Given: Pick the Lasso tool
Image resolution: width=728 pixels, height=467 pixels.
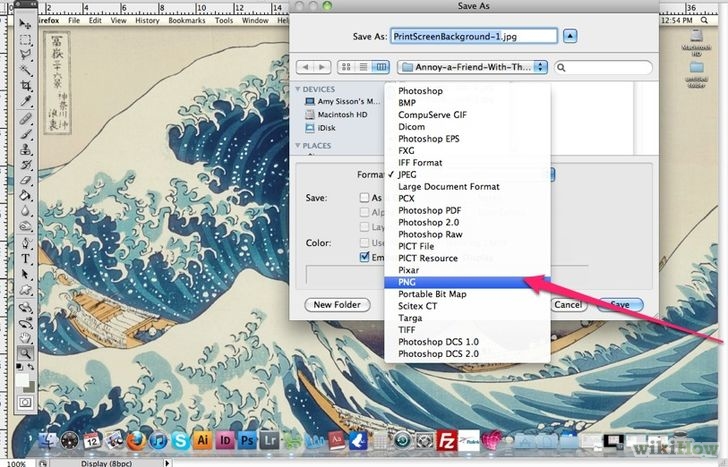Looking at the screenshot, I should (25, 55).
